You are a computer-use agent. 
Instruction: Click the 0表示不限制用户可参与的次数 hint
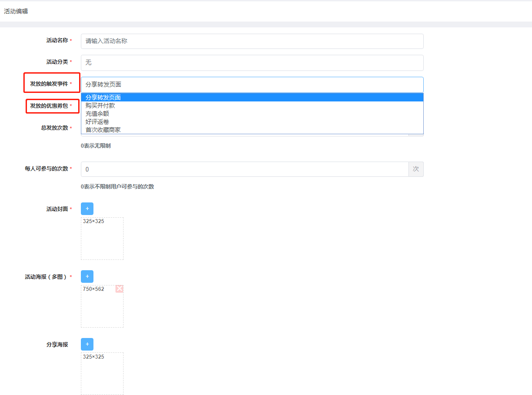117,186
